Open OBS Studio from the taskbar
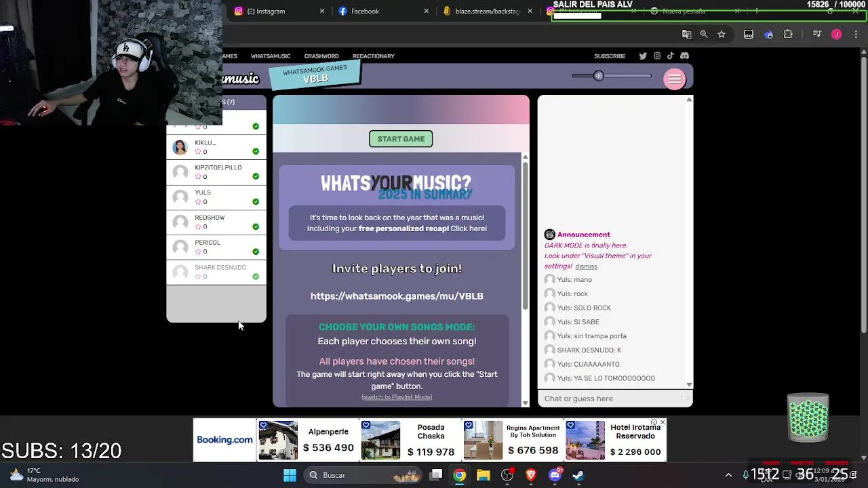Image resolution: width=868 pixels, height=488 pixels. (507, 475)
